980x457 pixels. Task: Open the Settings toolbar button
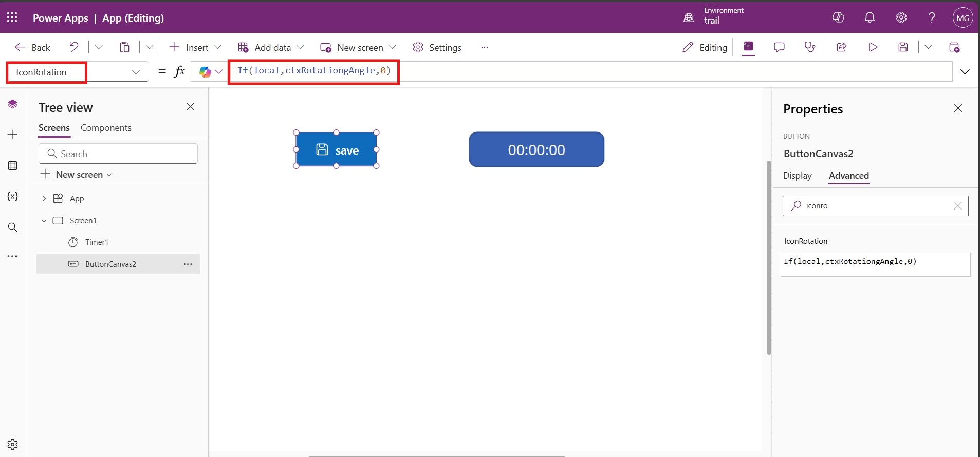(437, 47)
